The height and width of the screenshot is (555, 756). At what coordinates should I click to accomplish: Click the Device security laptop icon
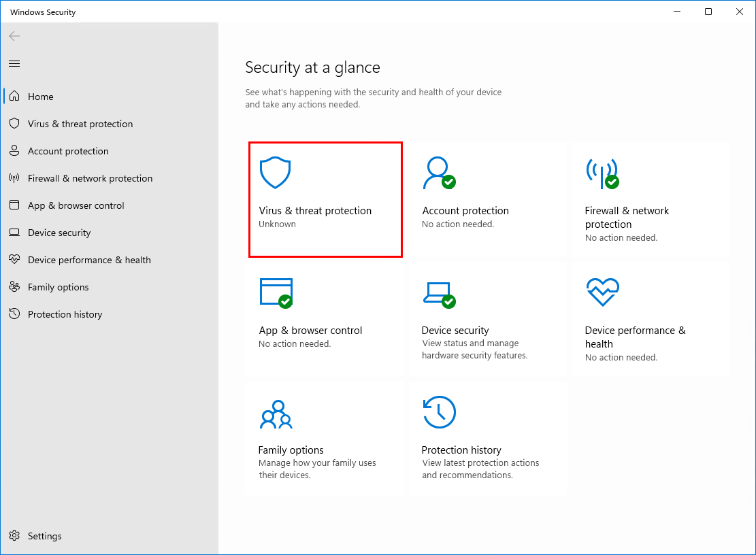[438, 291]
